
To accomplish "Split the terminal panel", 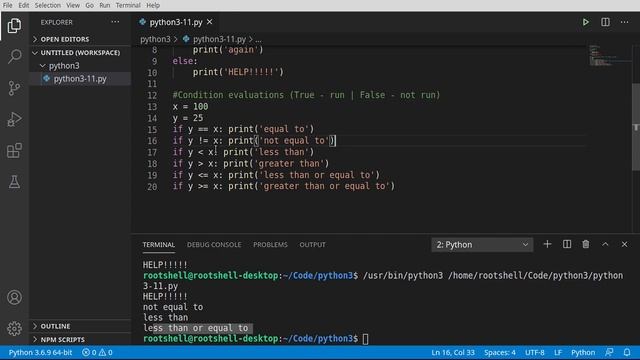I will (567, 244).
